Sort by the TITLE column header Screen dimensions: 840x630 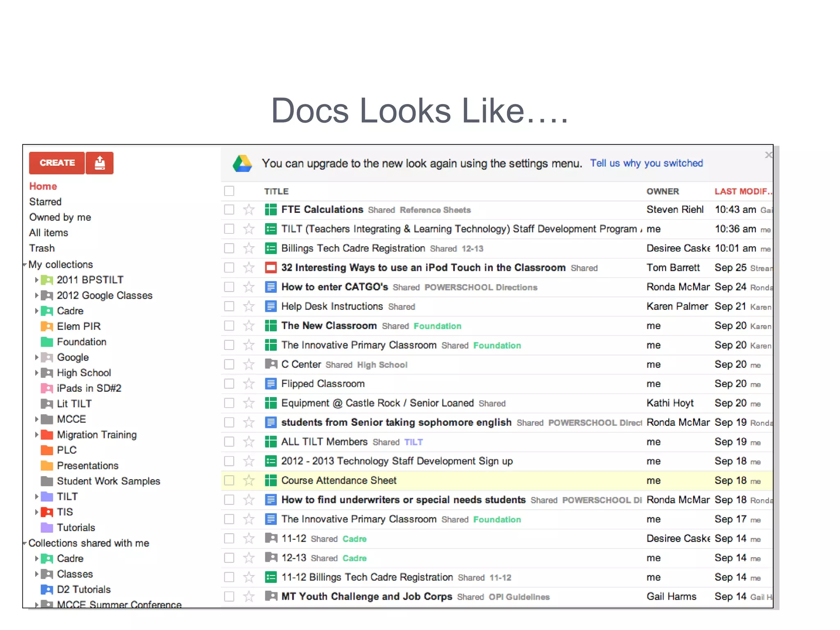[x=276, y=192]
